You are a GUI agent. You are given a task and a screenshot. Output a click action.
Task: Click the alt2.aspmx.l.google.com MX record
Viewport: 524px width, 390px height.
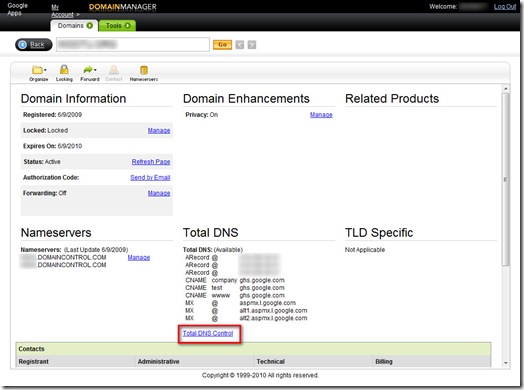pyautogui.click(x=273, y=318)
